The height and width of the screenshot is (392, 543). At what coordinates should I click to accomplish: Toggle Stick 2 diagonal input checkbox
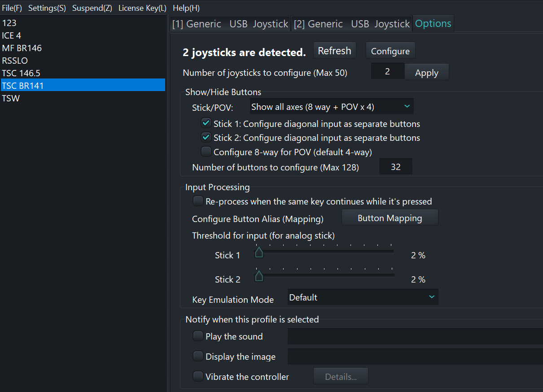206,137
